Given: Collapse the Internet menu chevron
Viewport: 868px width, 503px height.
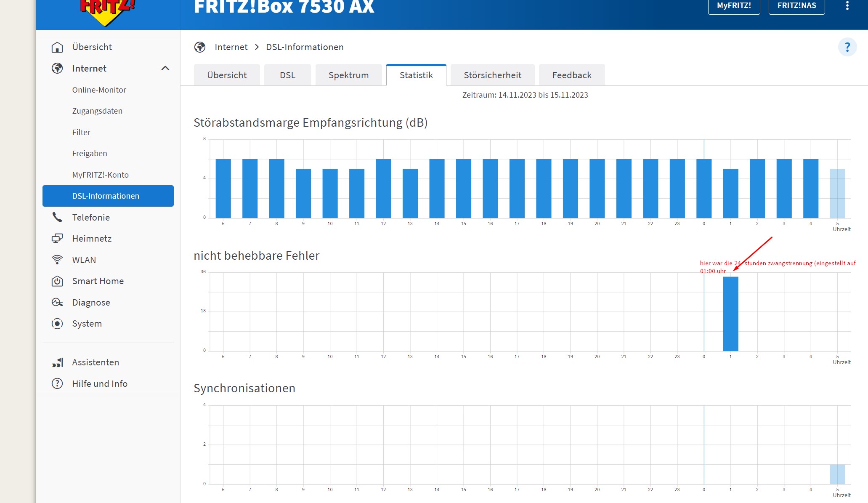Looking at the screenshot, I should pyautogui.click(x=165, y=68).
